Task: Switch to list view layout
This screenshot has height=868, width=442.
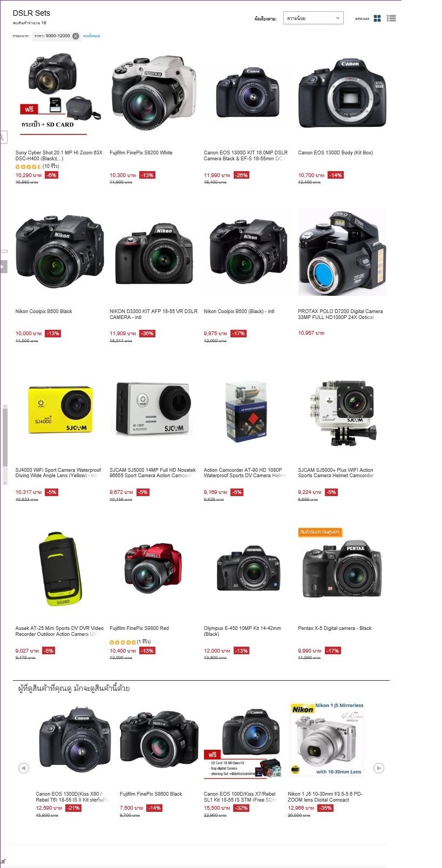Action: [x=392, y=18]
